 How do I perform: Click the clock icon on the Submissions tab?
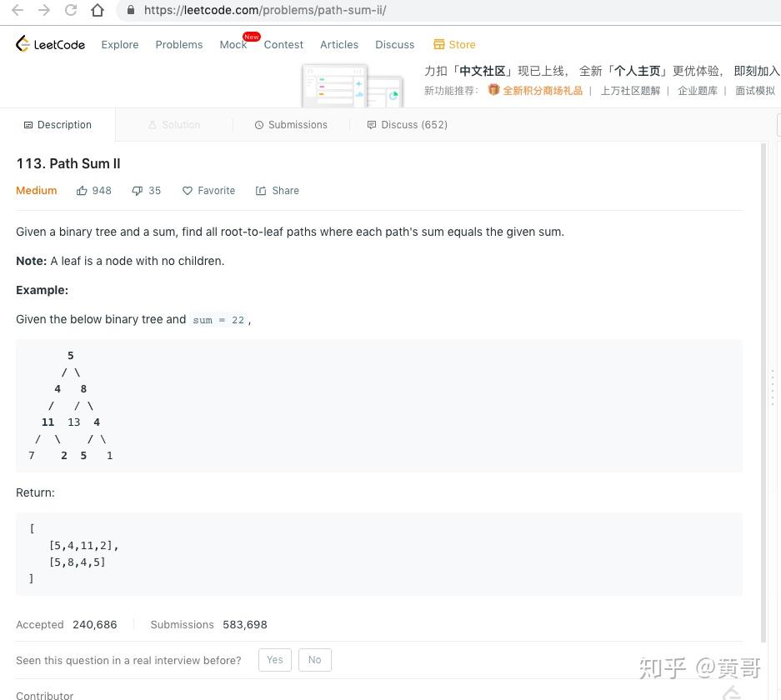click(259, 124)
